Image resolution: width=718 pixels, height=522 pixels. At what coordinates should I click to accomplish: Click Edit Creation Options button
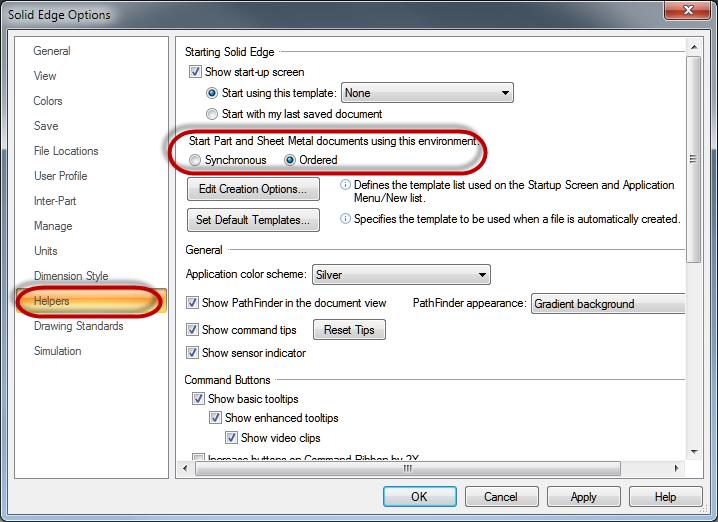point(253,189)
